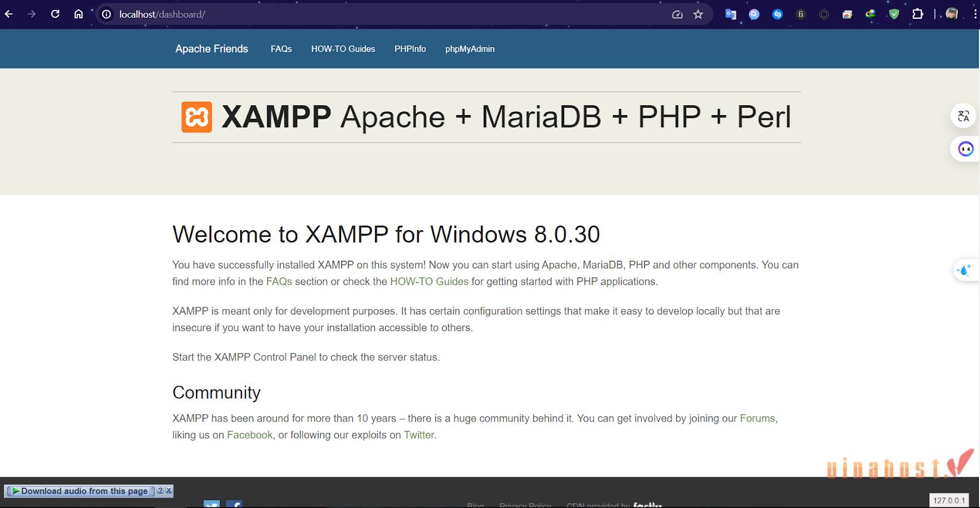Image resolution: width=980 pixels, height=508 pixels.
Task: Open the magnifier search chat extension
Action: point(754,14)
